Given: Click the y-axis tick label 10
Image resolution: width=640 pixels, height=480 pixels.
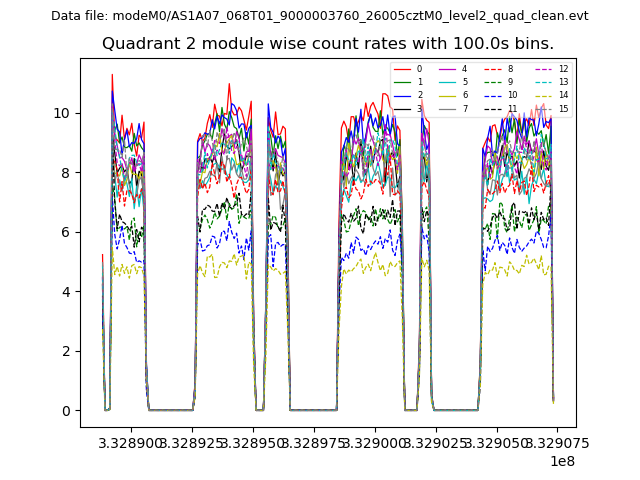Looking at the screenshot, I should 62,113.
